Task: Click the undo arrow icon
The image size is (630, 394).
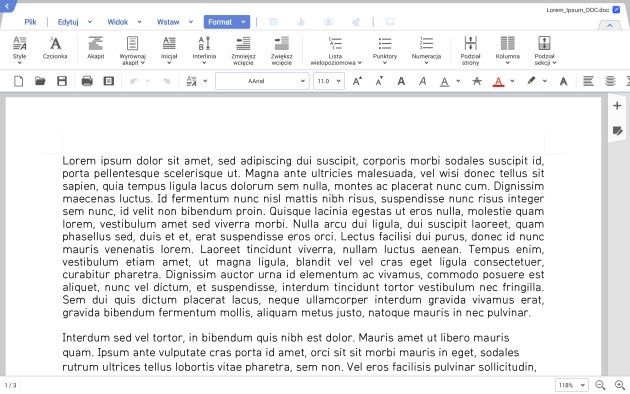Action: click(134, 82)
